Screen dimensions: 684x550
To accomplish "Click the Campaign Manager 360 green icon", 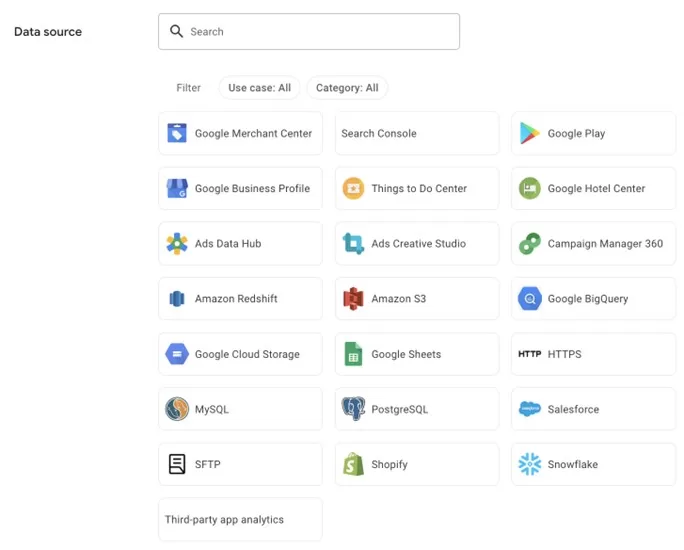I will click(530, 243).
